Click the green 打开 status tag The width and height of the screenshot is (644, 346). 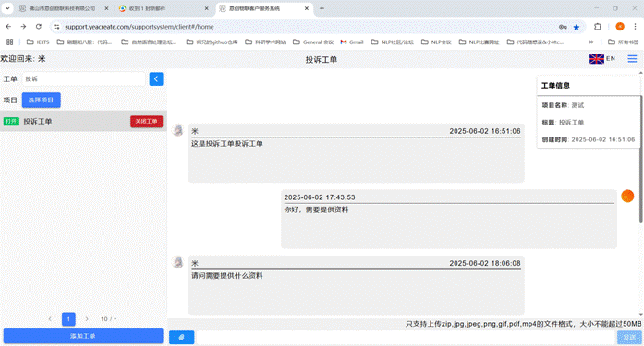point(11,122)
